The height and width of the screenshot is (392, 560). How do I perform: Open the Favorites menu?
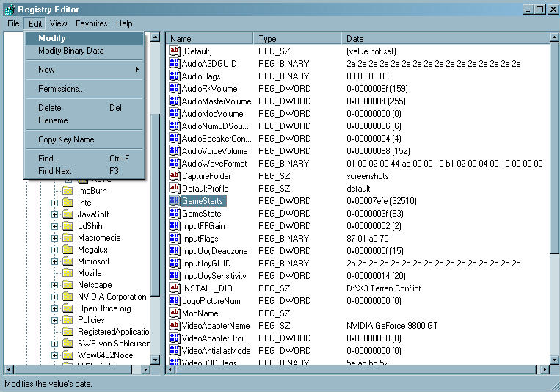point(92,23)
